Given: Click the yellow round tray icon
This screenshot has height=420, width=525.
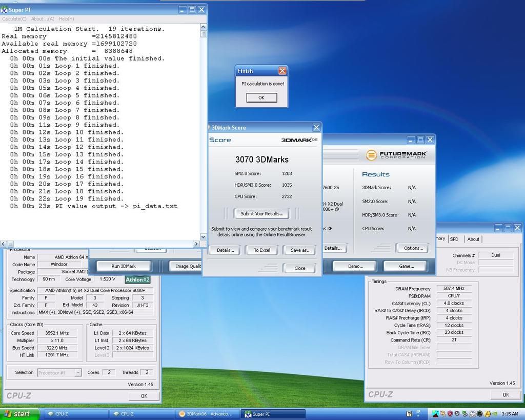Looking at the screenshot, I should 487,414.
